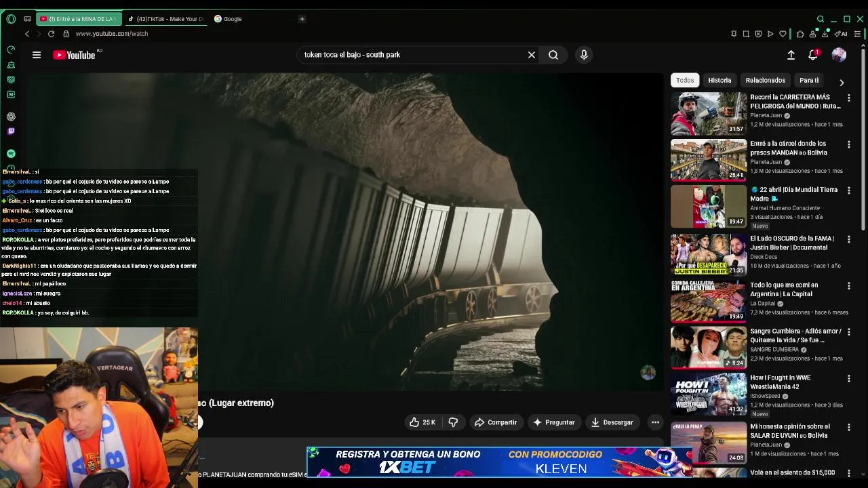Start voice search with microphone icon

click(x=584, y=55)
